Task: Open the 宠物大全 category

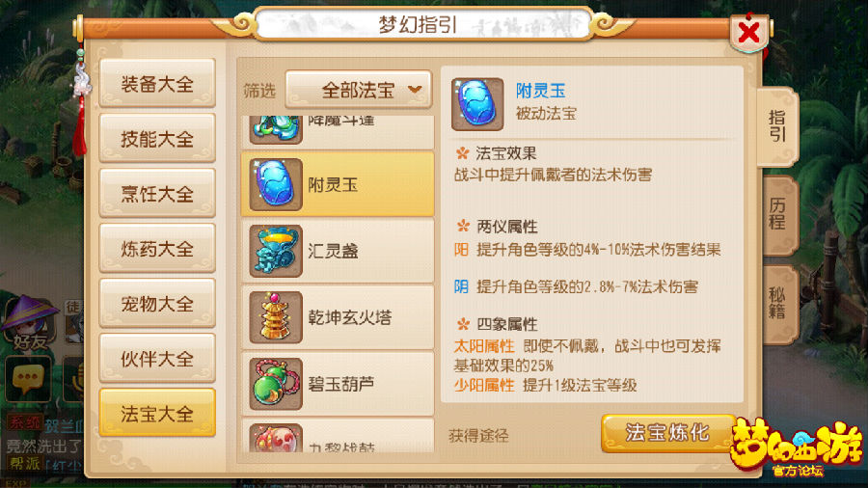Action: pos(157,303)
